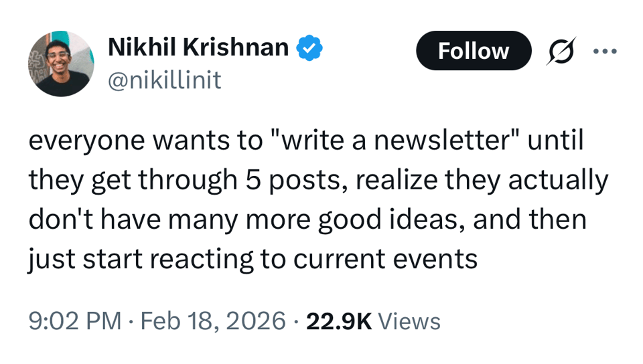The width and height of the screenshot is (643, 364).
Task: Click the "Views" label
Action: [x=409, y=321]
